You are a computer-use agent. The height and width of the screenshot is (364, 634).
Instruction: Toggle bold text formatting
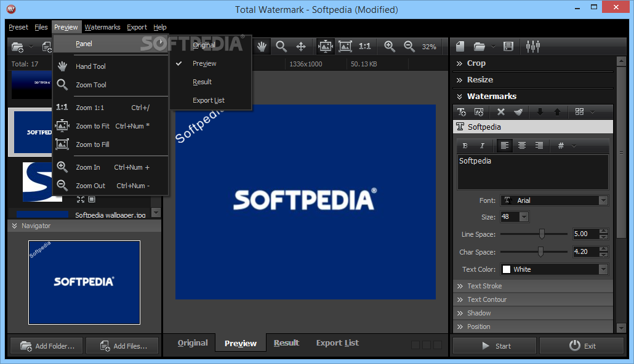tap(465, 146)
